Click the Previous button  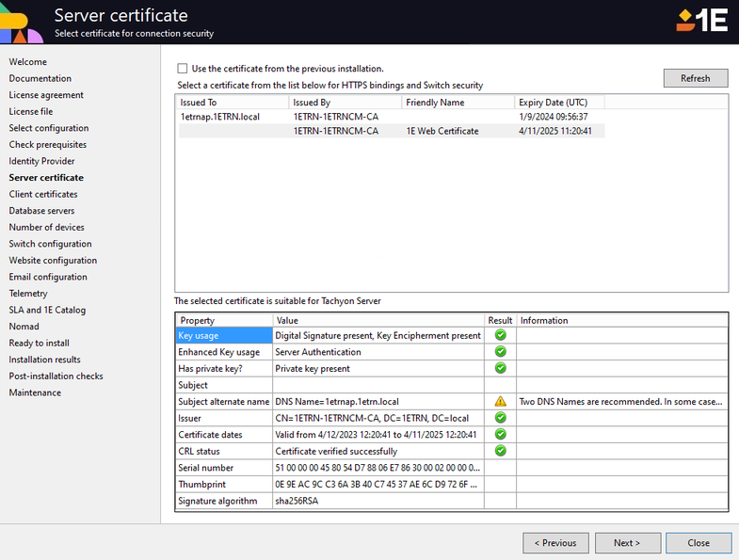(x=555, y=543)
